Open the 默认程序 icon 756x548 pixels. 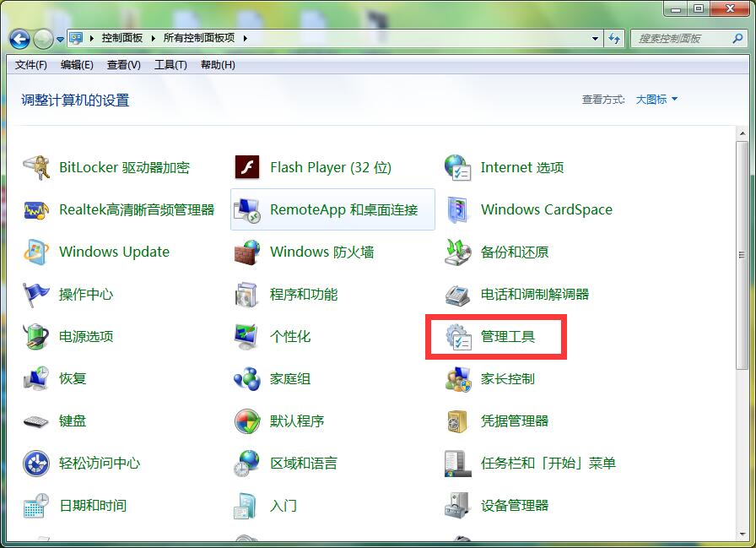coord(246,420)
